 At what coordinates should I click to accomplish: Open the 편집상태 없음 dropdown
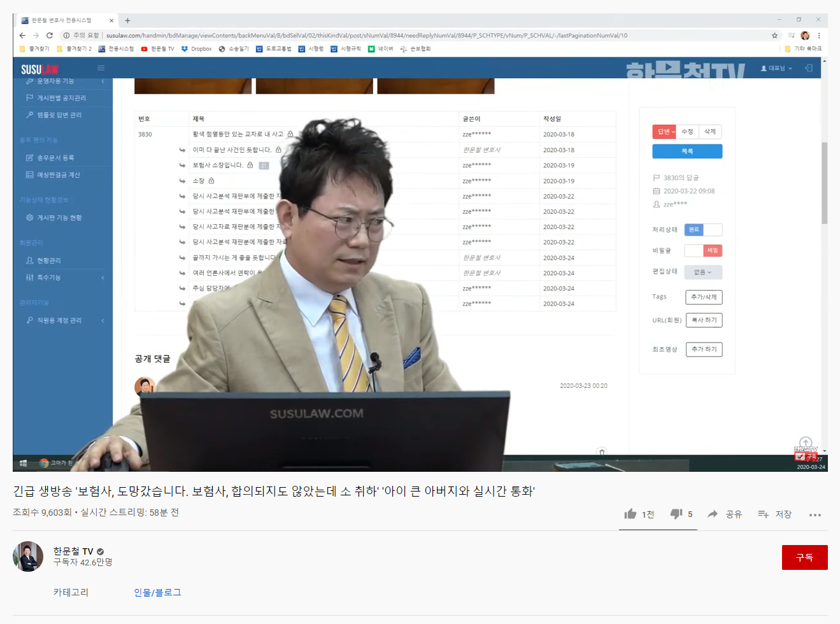703,273
